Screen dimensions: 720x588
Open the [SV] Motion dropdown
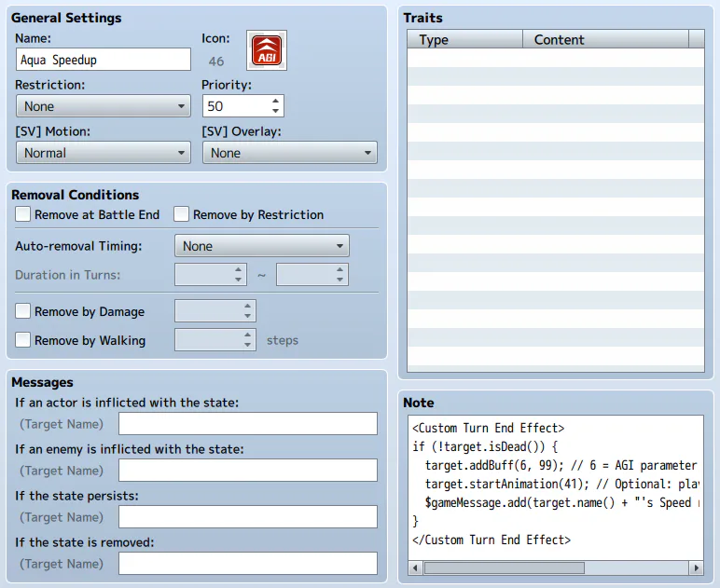[104, 153]
